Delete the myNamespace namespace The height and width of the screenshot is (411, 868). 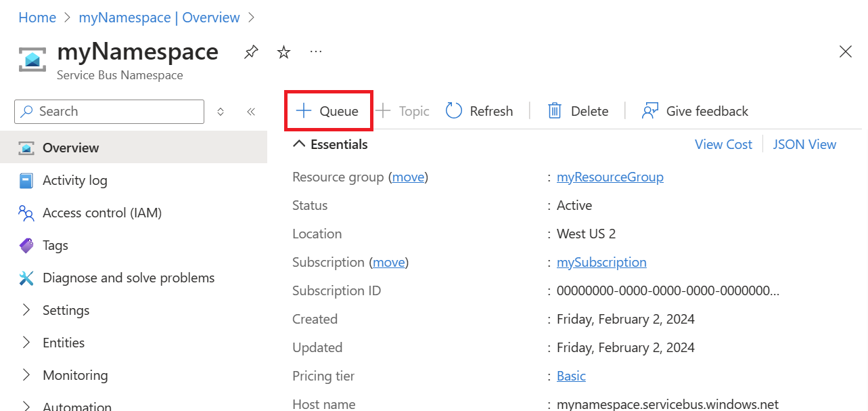(578, 110)
